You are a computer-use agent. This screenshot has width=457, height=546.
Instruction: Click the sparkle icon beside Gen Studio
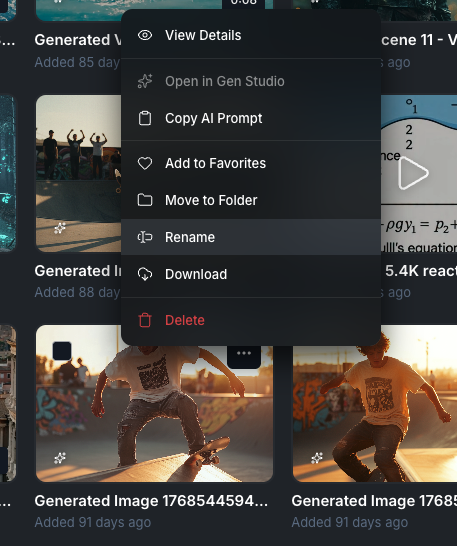[145, 81]
